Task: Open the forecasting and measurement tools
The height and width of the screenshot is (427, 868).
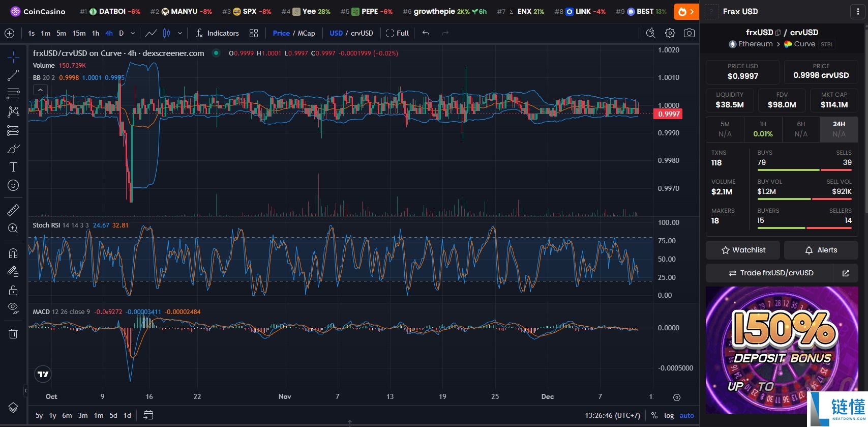Action: [13, 130]
